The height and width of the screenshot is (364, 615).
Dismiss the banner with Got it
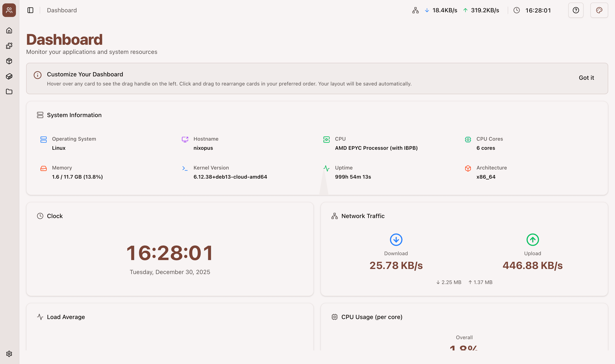(586, 78)
